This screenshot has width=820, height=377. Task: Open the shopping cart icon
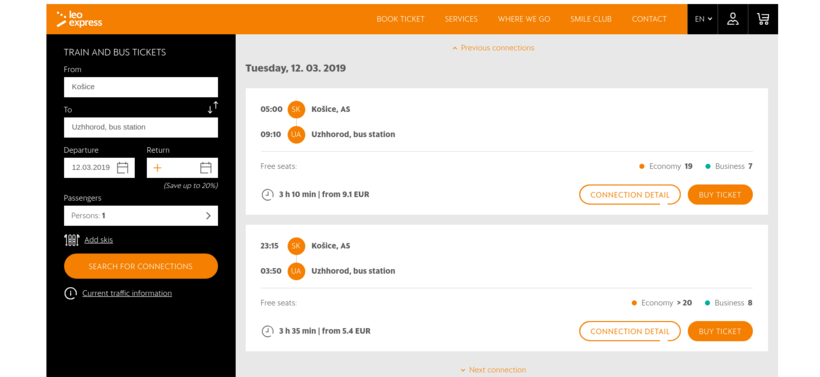pos(763,19)
